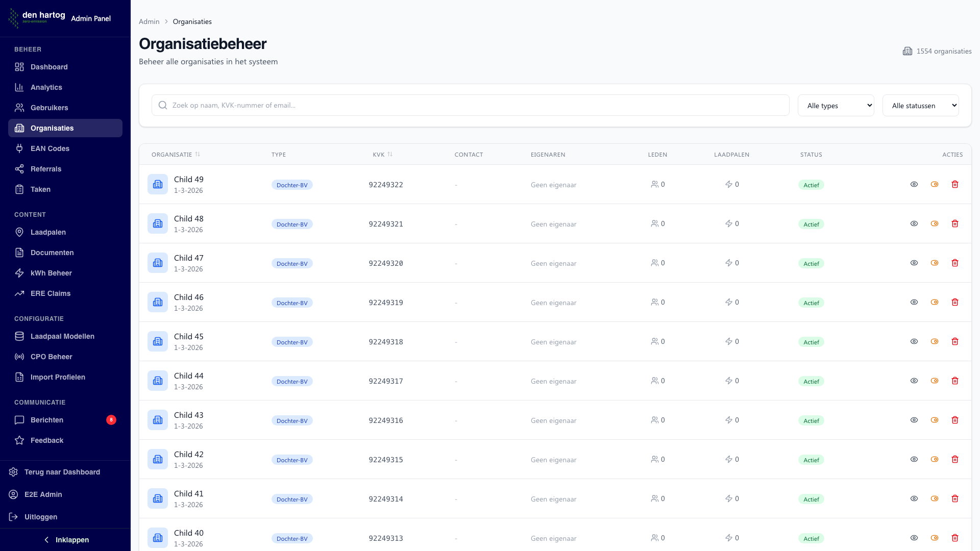
Task: Open Berichten with the 8 badge
Action: [x=47, y=420]
